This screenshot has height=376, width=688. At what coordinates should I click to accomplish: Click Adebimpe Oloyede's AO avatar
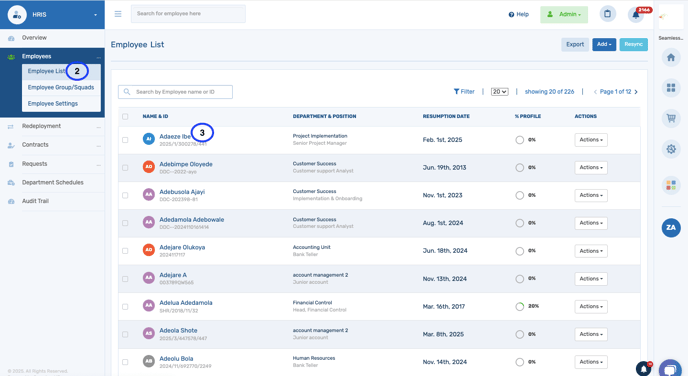point(149,167)
